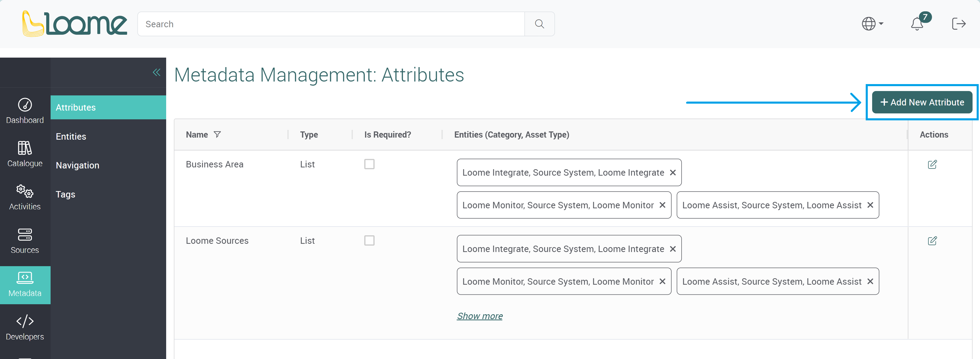Remove Loome Integrate entity from Business Area
980x359 pixels.
point(673,172)
